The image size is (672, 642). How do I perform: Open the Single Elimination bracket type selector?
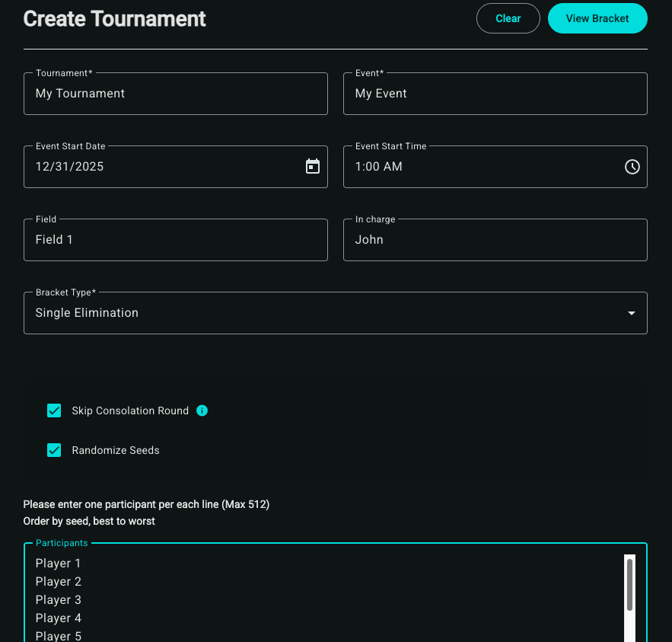coord(336,312)
